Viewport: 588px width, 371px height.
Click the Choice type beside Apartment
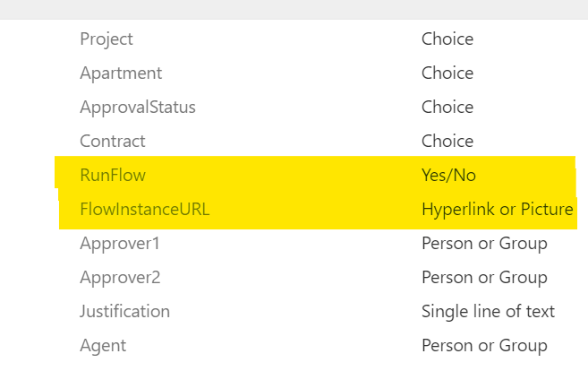click(x=447, y=73)
